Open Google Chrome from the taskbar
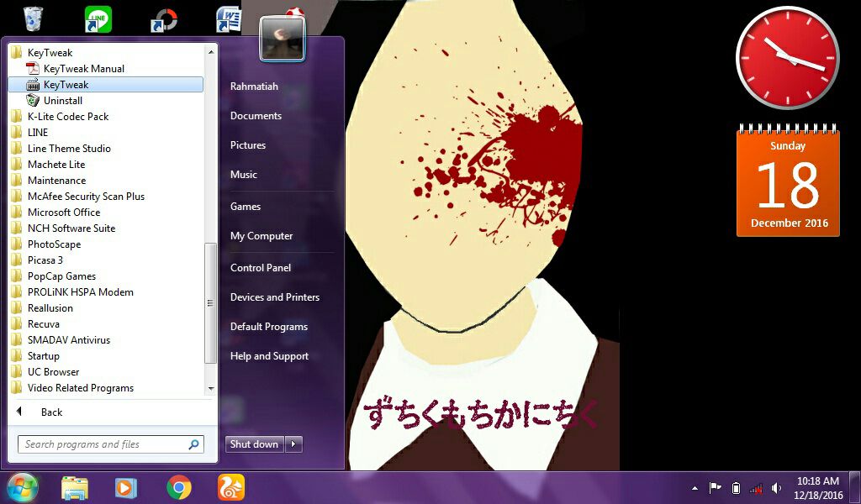This screenshot has width=861, height=504. click(x=178, y=487)
